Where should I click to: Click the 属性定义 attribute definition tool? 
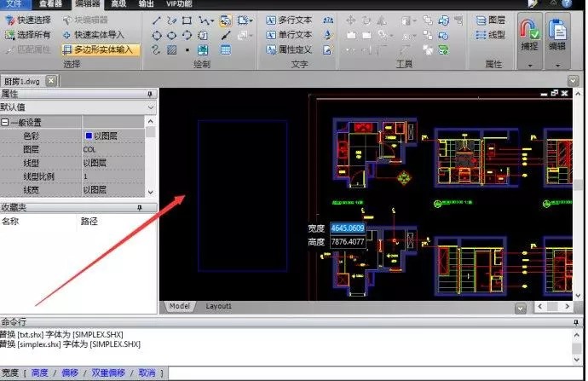[289, 49]
